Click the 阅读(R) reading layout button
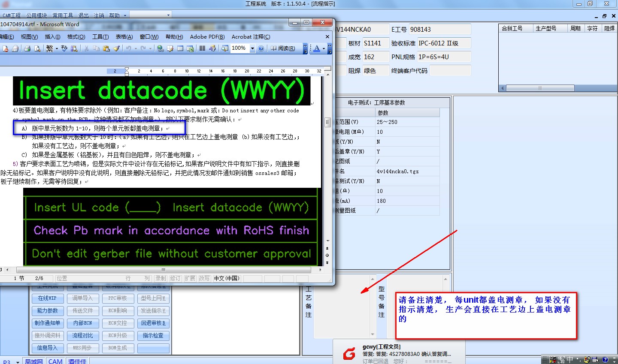The image size is (618, 364). pyautogui.click(x=283, y=48)
